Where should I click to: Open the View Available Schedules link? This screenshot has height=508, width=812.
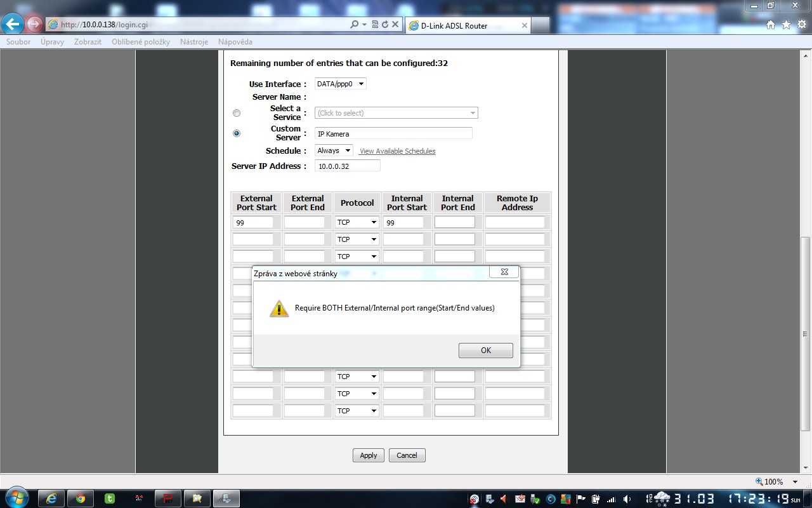click(398, 151)
